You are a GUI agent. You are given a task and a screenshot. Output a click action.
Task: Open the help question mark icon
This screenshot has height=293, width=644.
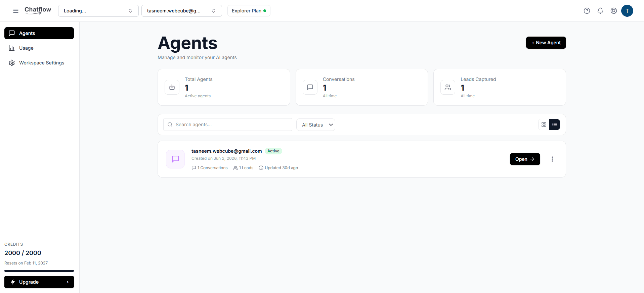click(x=587, y=11)
